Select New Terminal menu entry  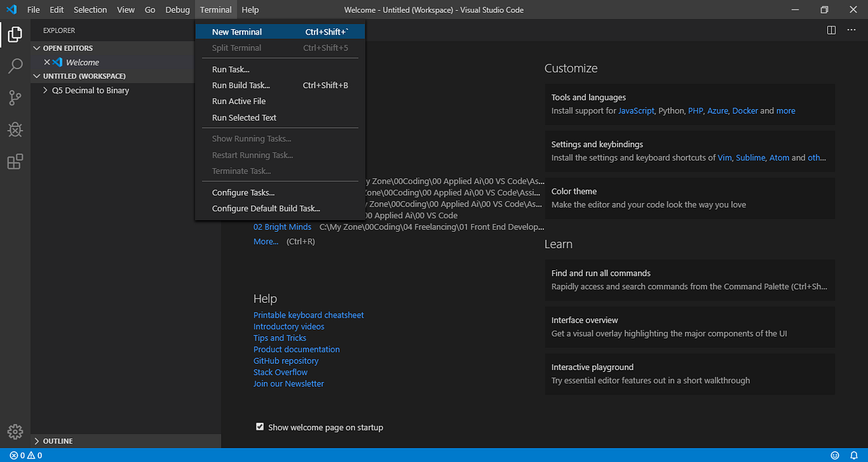click(280, 32)
